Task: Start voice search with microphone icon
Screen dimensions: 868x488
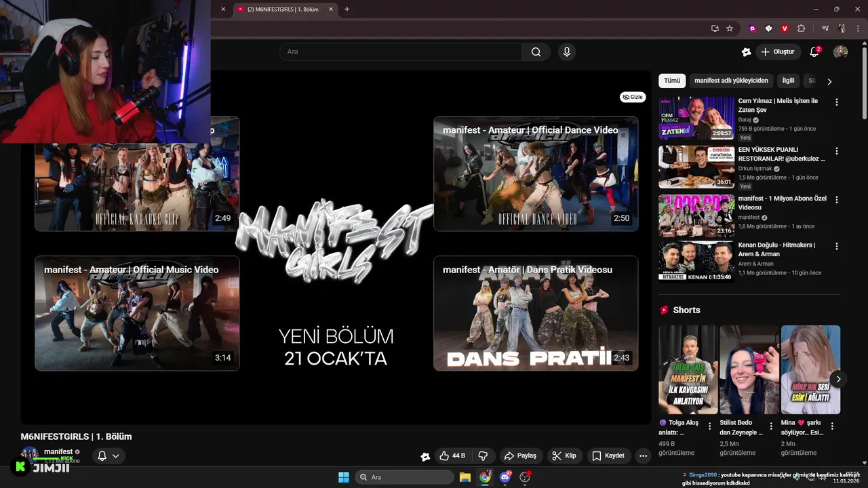Action: [567, 52]
